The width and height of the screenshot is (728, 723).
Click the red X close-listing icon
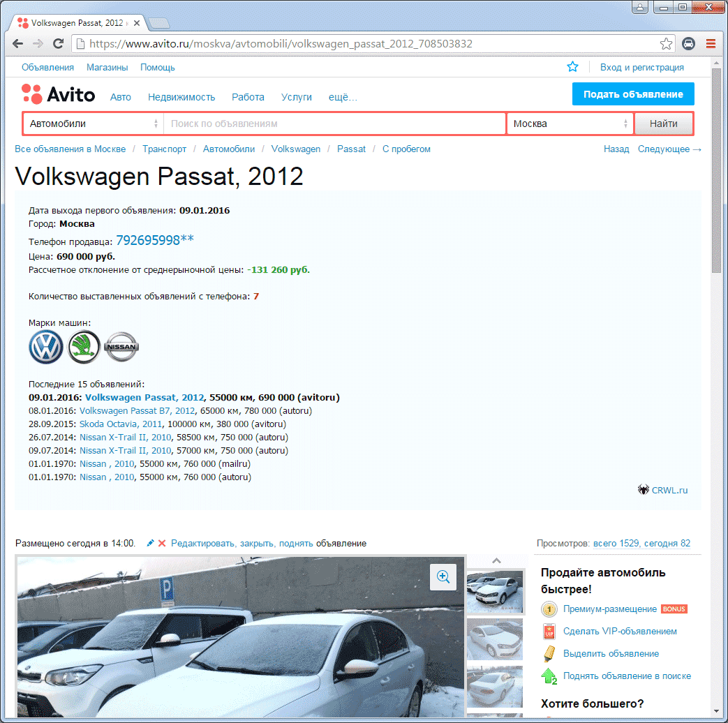[162, 543]
